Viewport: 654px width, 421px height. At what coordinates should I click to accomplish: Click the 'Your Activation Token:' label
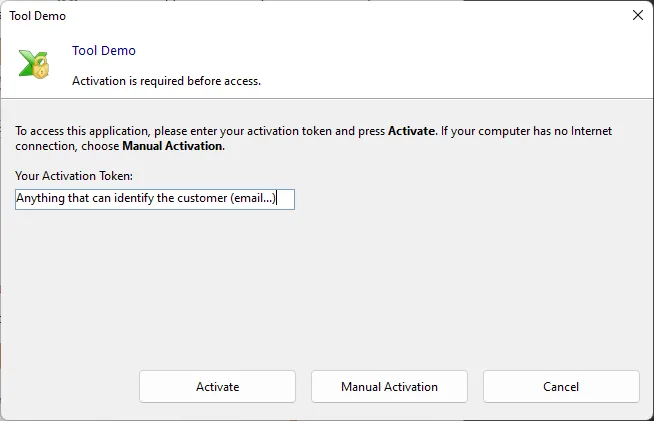click(74, 176)
